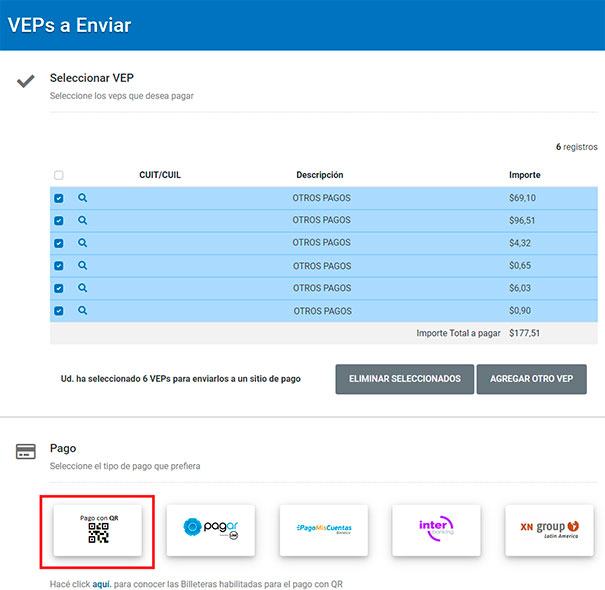The image size is (605, 590).
Task: Click magnifier icon for the $4,32 payment
Action: [x=83, y=243]
